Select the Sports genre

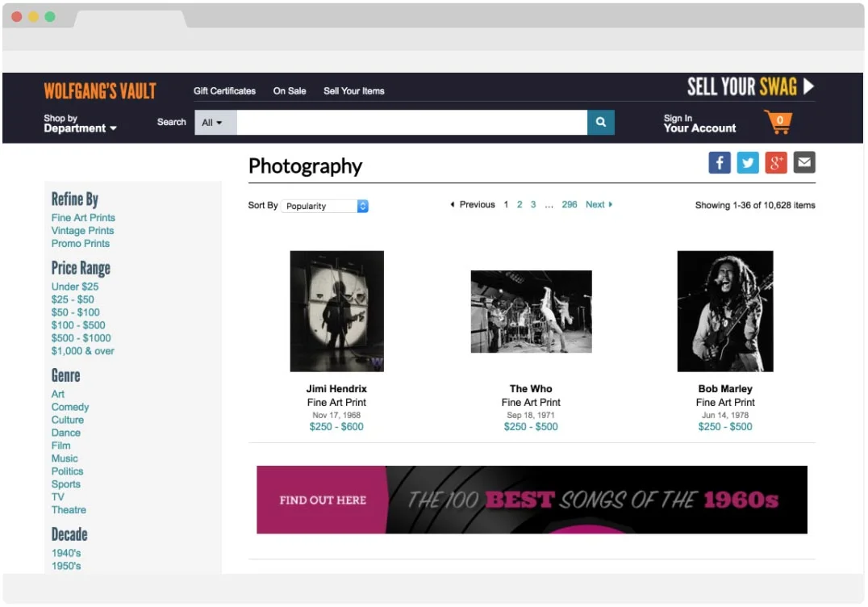click(x=66, y=484)
